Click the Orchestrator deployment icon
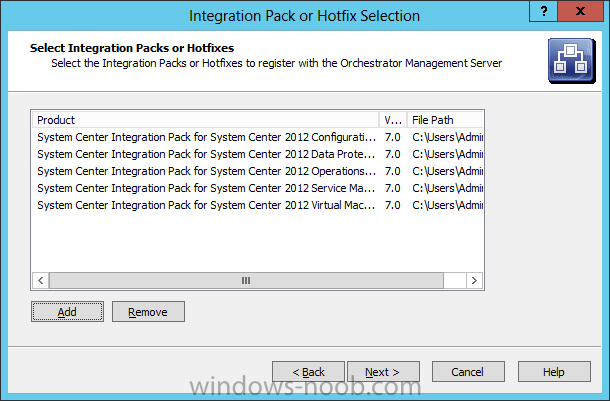Viewport: 610px width, 401px height. click(571, 61)
